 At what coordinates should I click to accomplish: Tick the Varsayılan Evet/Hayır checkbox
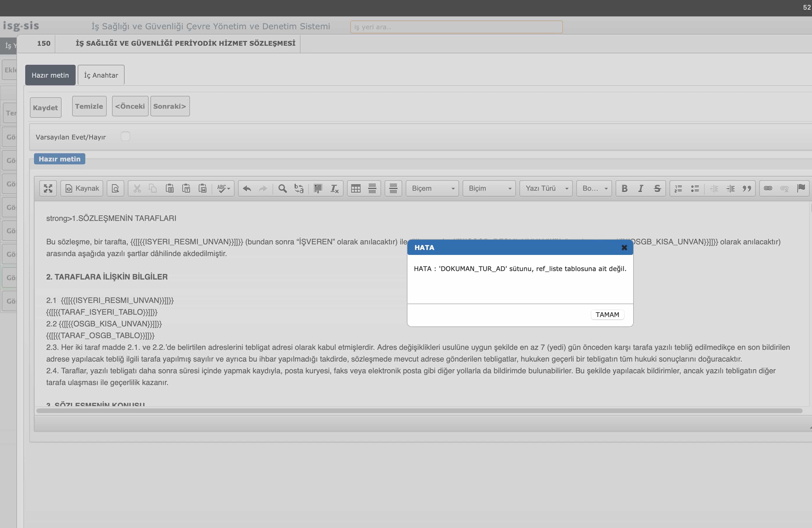pyautogui.click(x=125, y=137)
